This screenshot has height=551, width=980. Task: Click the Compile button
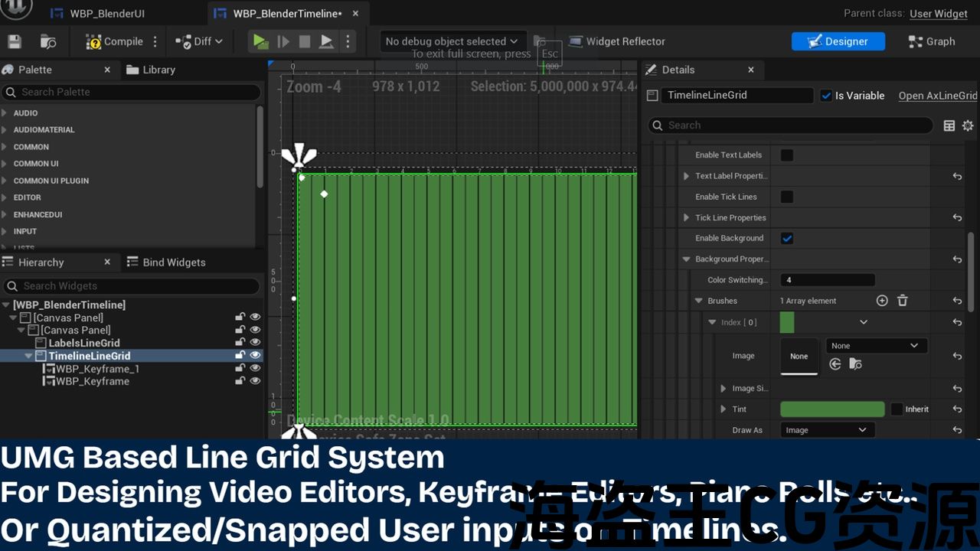(x=115, y=41)
